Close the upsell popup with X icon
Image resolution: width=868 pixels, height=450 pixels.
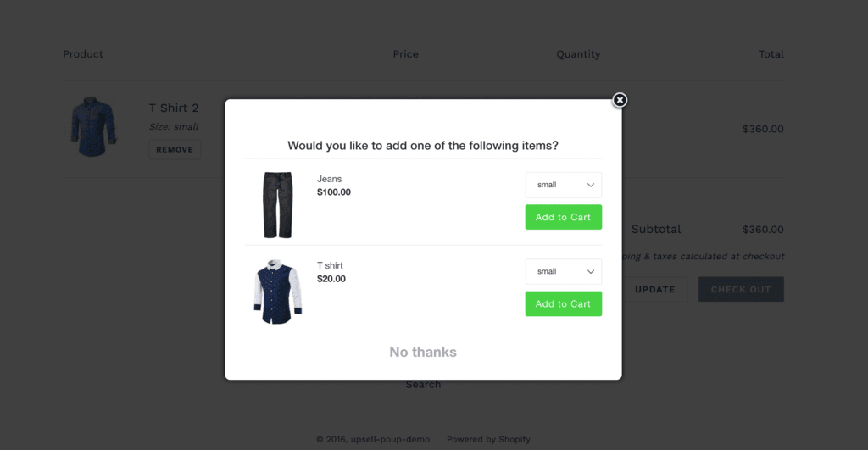click(x=620, y=100)
